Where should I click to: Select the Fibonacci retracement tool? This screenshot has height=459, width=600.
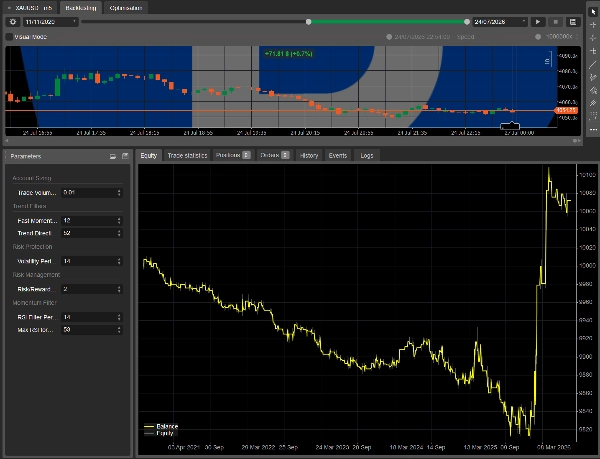[x=593, y=103]
